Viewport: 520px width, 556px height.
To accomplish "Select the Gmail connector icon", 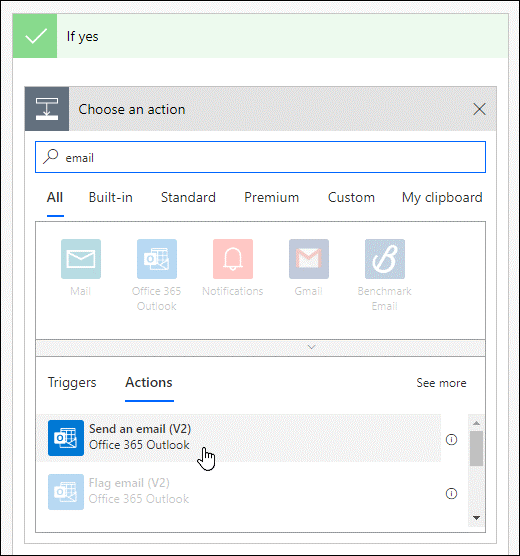I will pyautogui.click(x=309, y=259).
